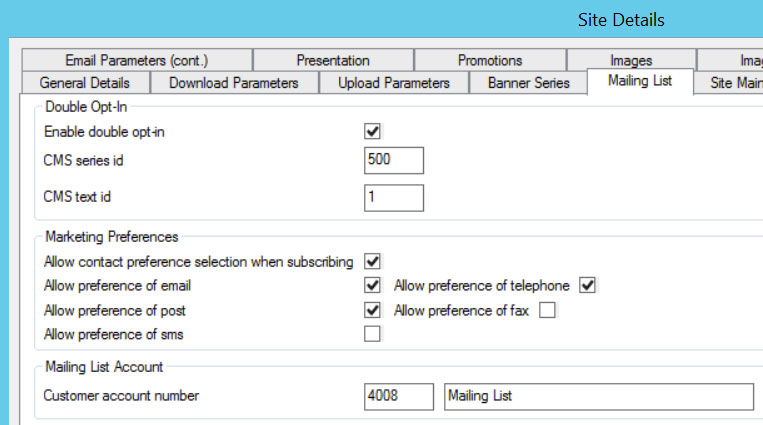
Task: Uncheck Allow contact preference selection when subscribing
Action: 372,261
